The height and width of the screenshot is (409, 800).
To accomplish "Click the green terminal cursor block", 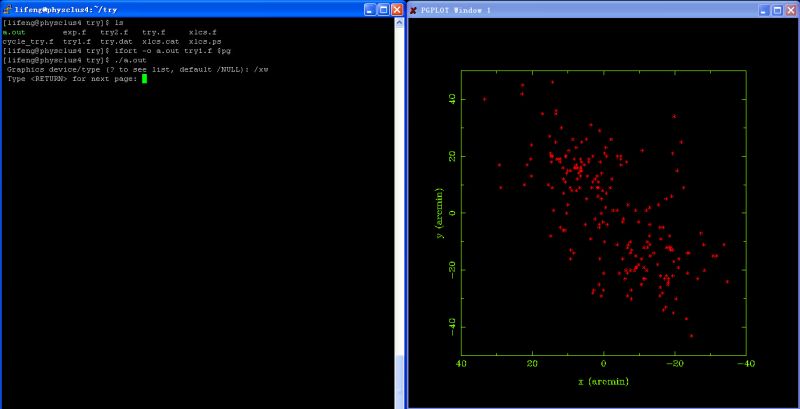I will click(x=144, y=79).
